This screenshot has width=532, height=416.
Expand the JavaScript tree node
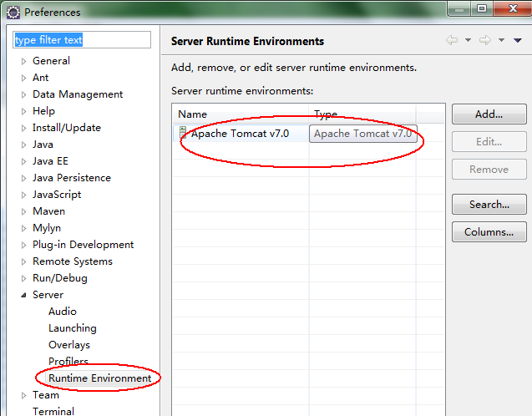point(23,195)
